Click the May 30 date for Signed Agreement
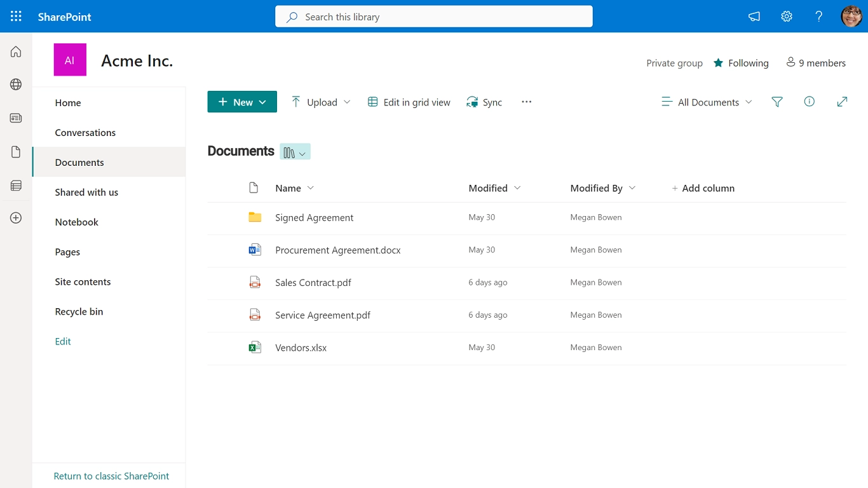Screen dimensions: 868x488 click(x=482, y=217)
